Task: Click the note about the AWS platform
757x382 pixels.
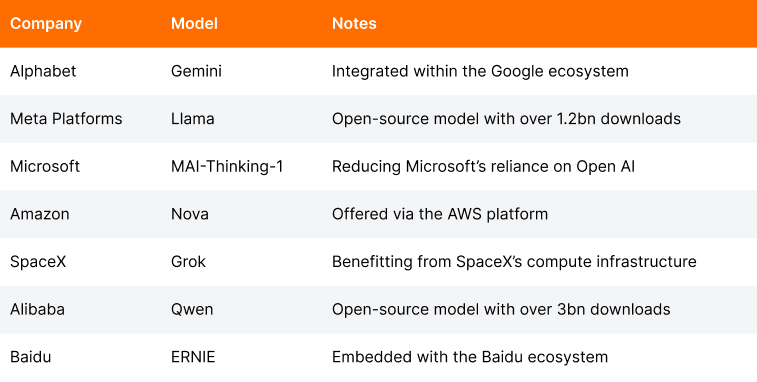Action: (x=440, y=214)
